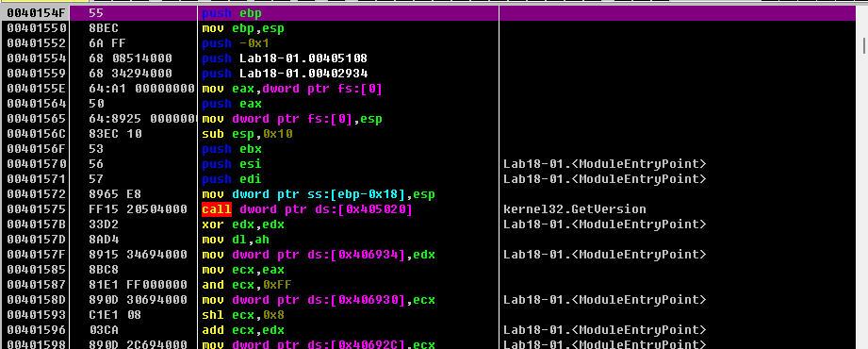The height and width of the screenshot is (349, 868).
Task: Click the 'mov ebp,esp' instruction
Action: point(243,28)
